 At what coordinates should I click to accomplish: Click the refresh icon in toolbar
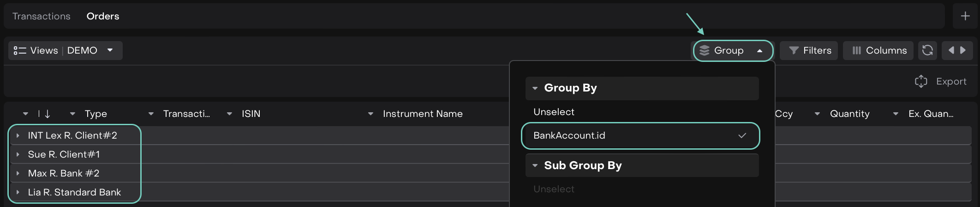tap(927, 50)
